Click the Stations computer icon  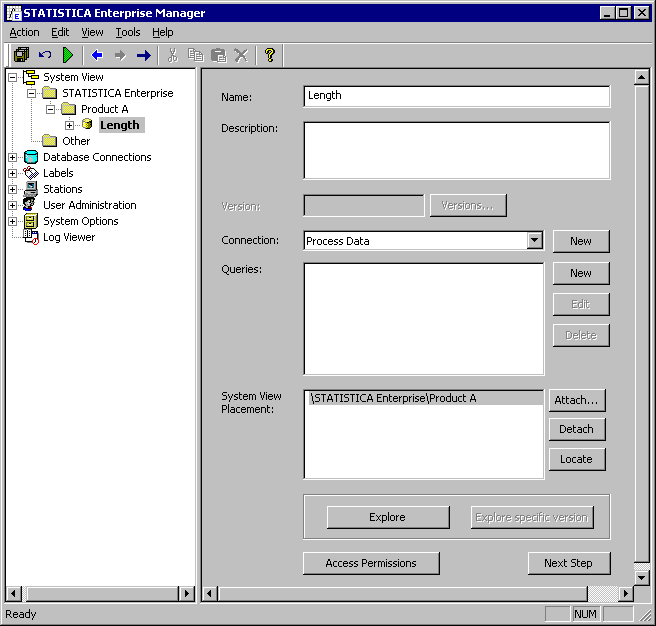pyautogui.click(x=31, y=189)
